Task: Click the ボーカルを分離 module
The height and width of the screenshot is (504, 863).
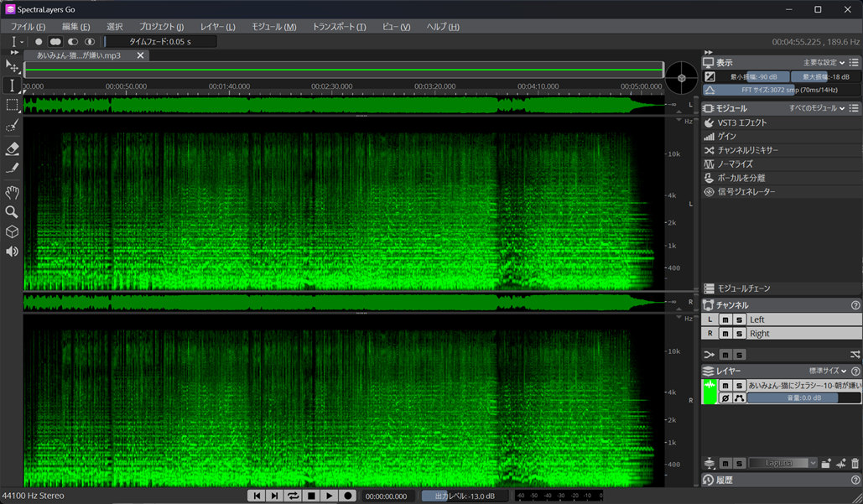Action: point(741,178)
